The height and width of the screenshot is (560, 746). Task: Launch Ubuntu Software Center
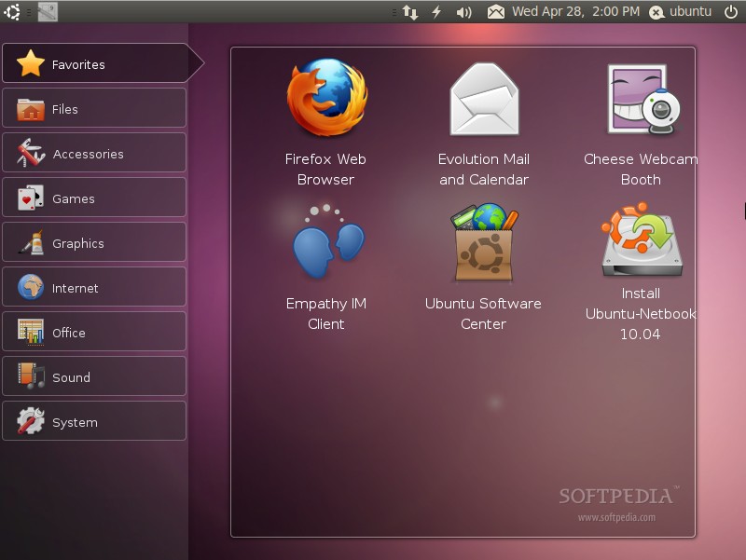tap(483, 267)
